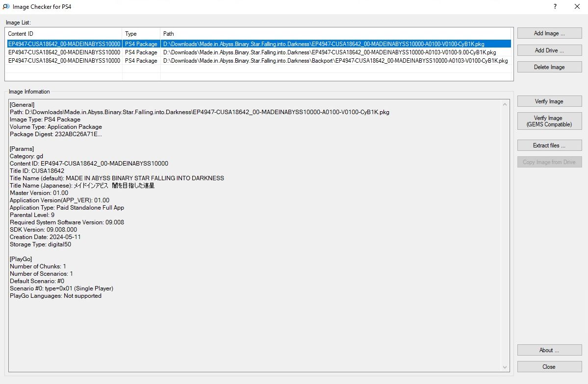Run Verify Image on the selected package
This screenshot has height=384, width=588.
coord(549,101)
